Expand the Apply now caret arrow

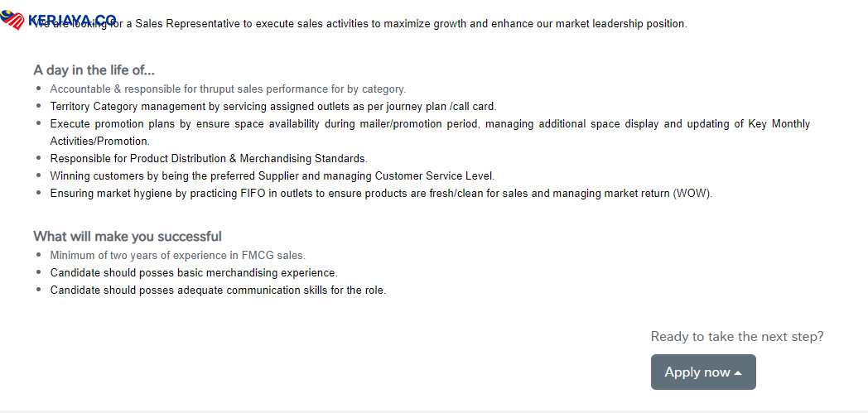click(x=738, y=373)
